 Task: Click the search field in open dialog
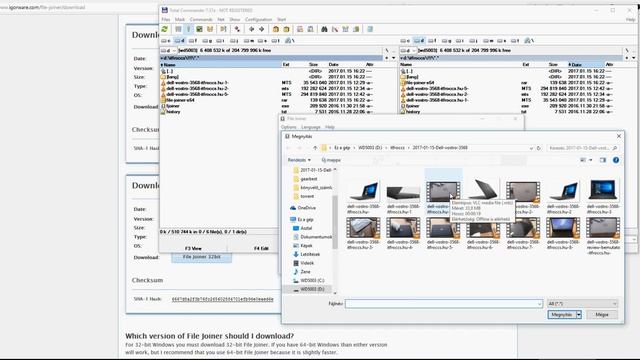click(x=582, y=148)
